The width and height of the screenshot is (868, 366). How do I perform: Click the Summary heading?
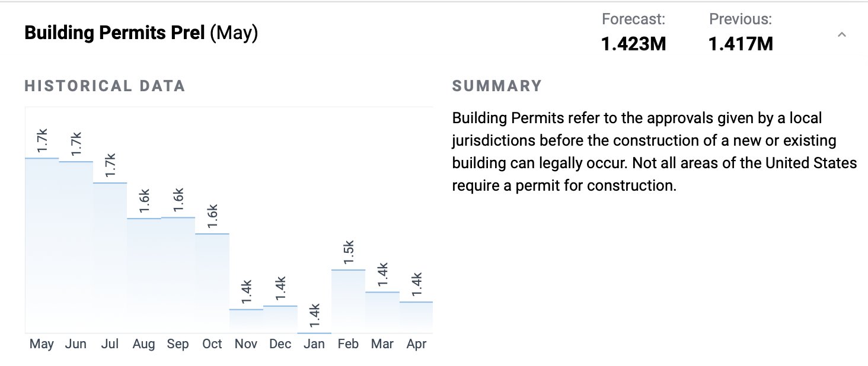(497, 86)
